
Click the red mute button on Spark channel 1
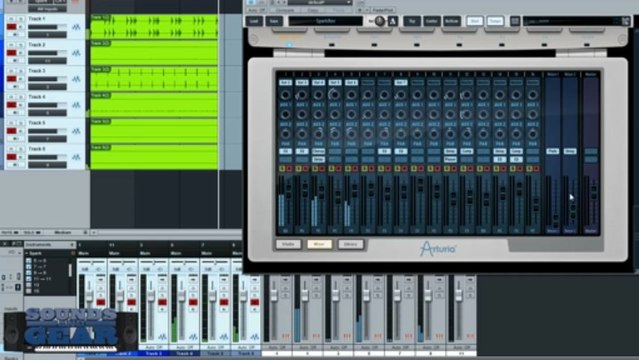pyautogui.click(x=289, y=168)
